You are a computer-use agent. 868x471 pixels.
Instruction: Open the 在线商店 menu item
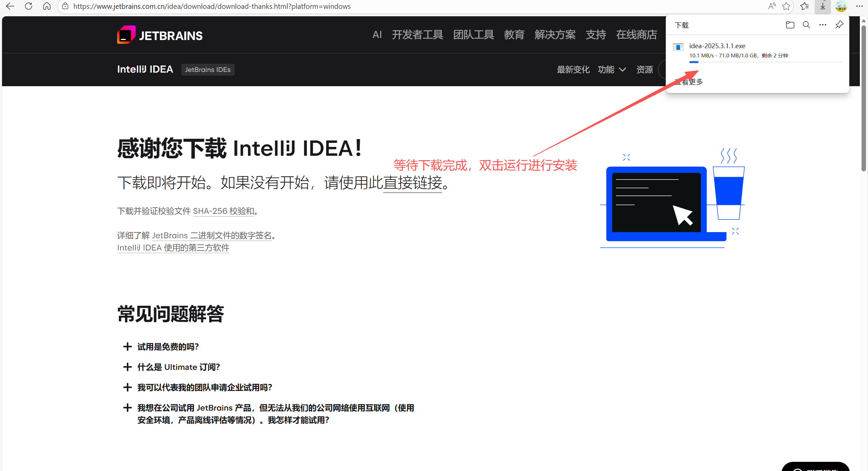(636, 35)
